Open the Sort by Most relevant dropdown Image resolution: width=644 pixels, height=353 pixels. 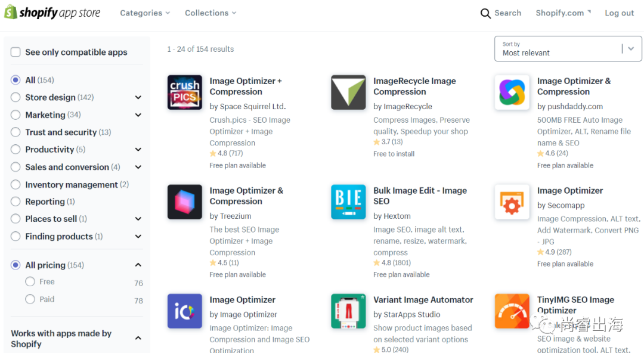click(x=568, y=49)
